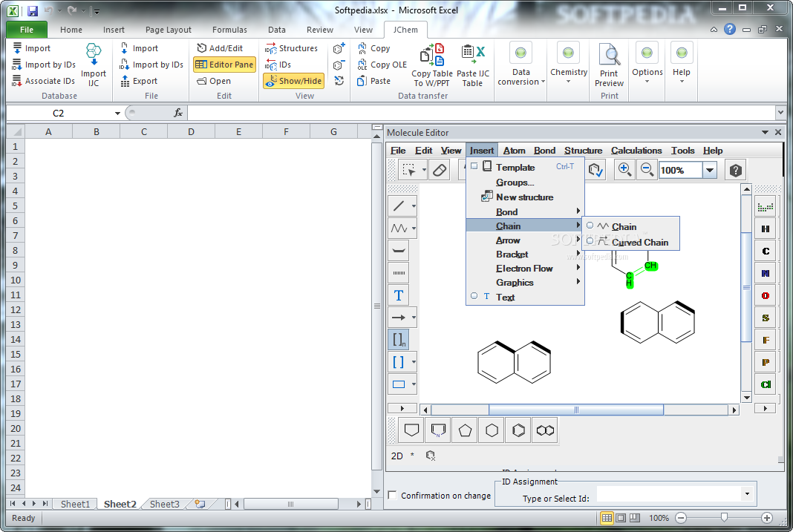793x532 pixels.
Task: Click Associate IDs button
Action: click(x=44, y=81)
